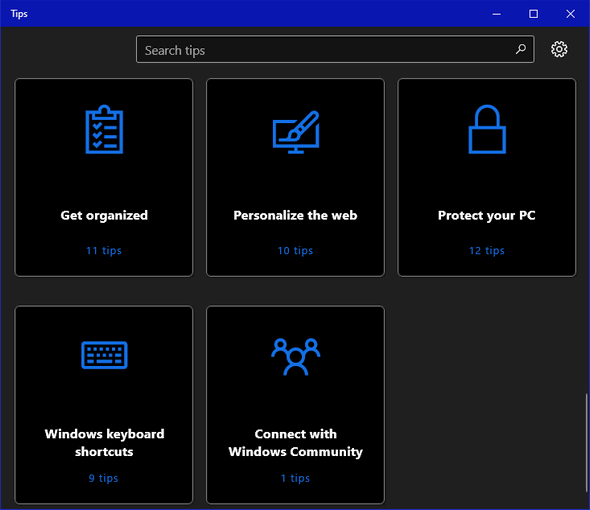Maximize the Tips window
The width and height of the screenshot is (590, 510).
tap(533, 14)
